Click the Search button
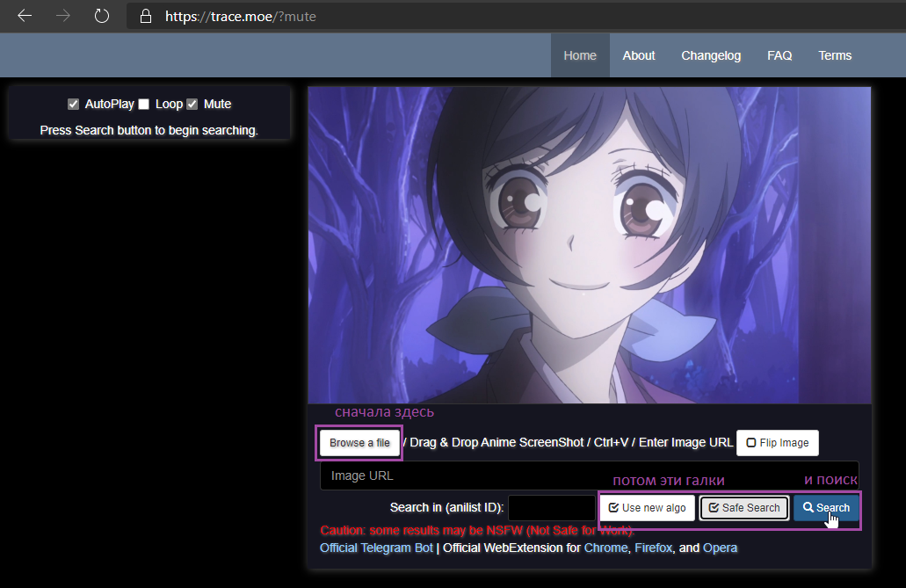Image resolution: width=906 pixels, height=588 pixels. coord(826,508)
